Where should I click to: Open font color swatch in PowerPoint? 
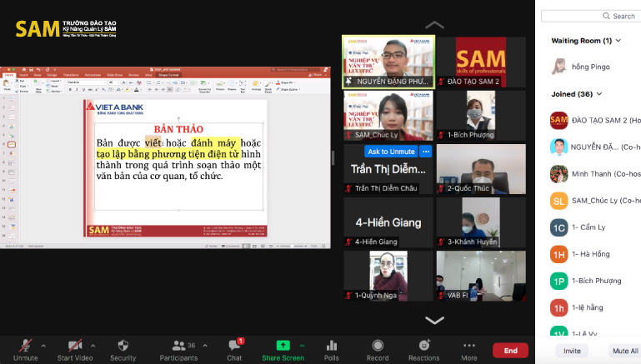pyautogui.click(x=137, y=89)
